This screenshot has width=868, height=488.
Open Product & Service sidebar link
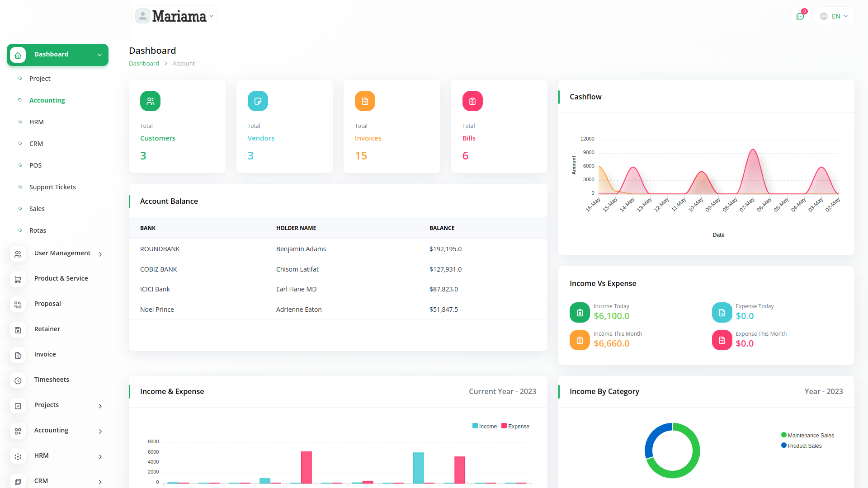click(61, 278)
